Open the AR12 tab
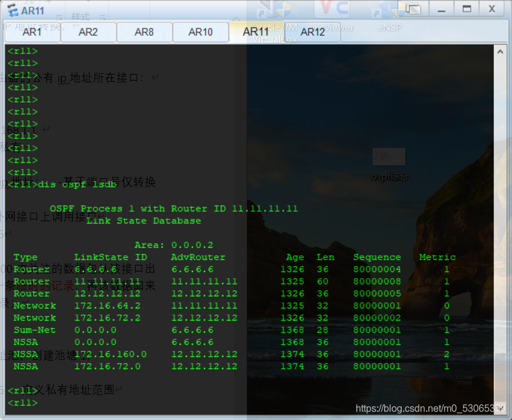The width and height of the screenshot is (512, 420). 313,32
